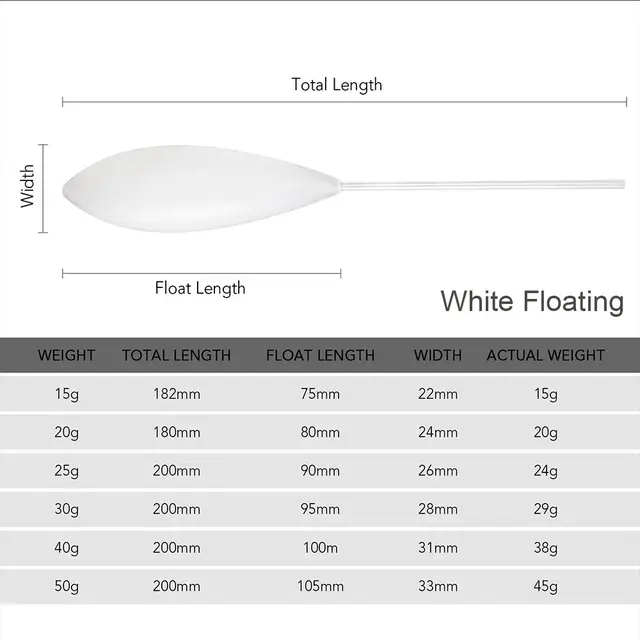Screen dimensions: 640x640
Task: Click the 100m float length cell
Action: click(320, 548)
